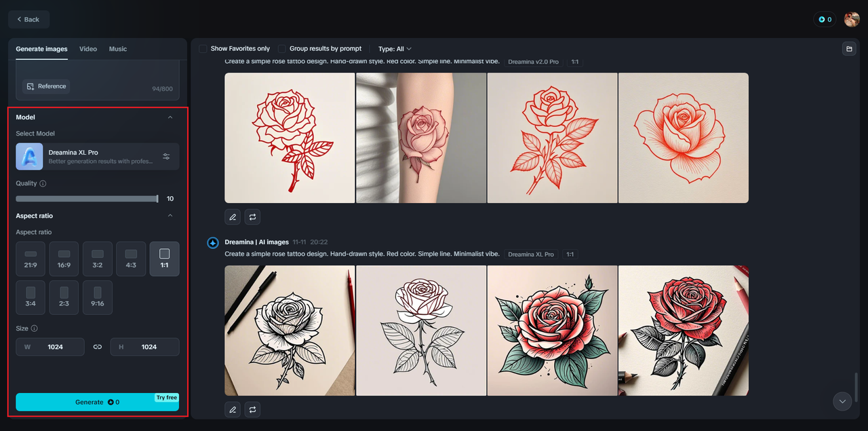Open the rose tattoo on arm thumbnail
Screen dimensions: 868x431
click(x=421, y=138)
